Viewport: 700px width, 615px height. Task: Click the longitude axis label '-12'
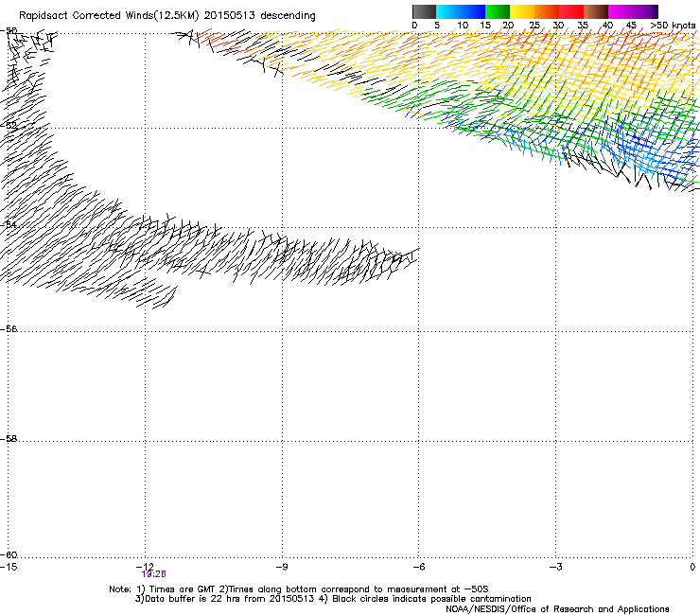click(145, 567)
